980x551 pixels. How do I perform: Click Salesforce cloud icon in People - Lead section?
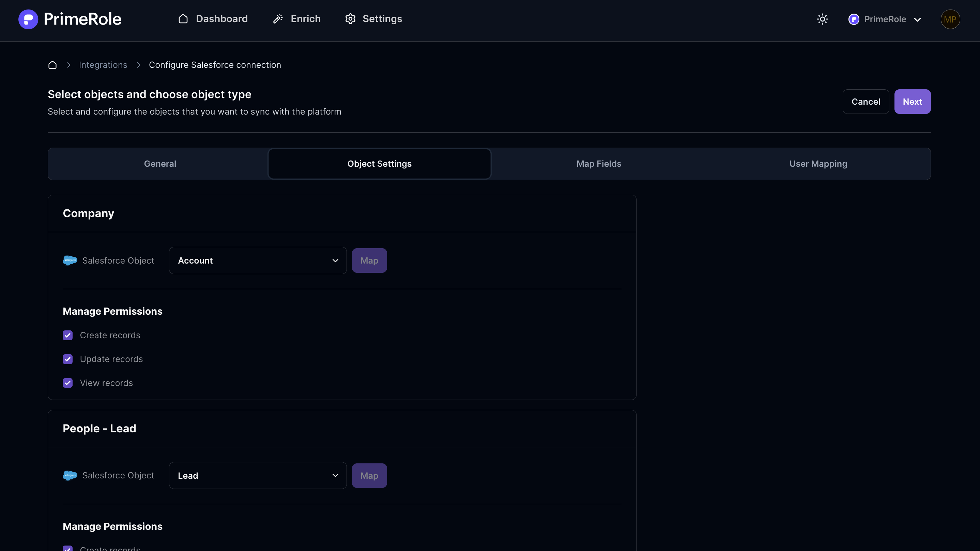pyautogui.click(x=70, y=476)
